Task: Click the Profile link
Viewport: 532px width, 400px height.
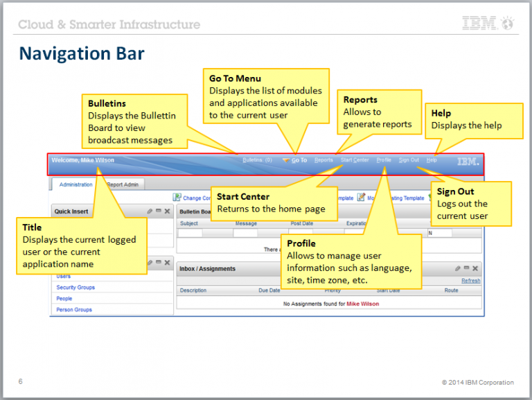Action: pos(384,160)
